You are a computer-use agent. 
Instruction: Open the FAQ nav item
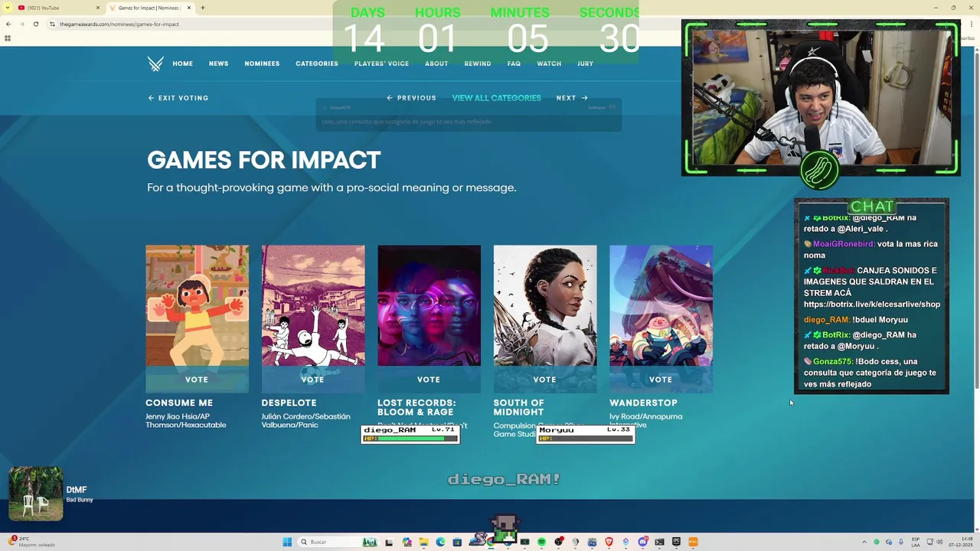pos(514,64)
